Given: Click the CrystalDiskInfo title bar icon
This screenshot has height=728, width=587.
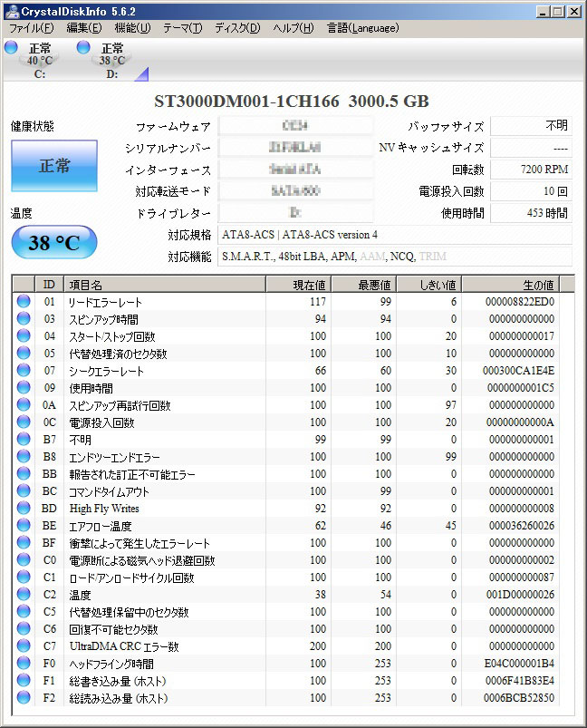Looking at the screenshot, I should click(x=12, y=11).
